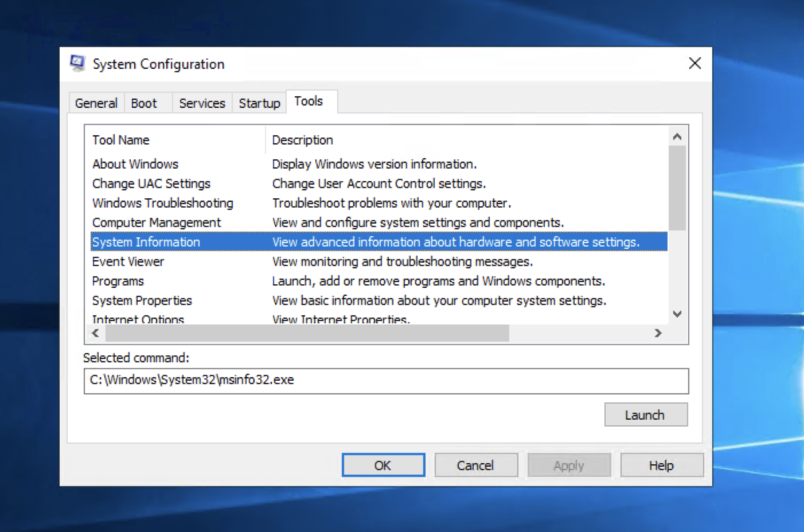Open the Startup tab

[259, 103]
